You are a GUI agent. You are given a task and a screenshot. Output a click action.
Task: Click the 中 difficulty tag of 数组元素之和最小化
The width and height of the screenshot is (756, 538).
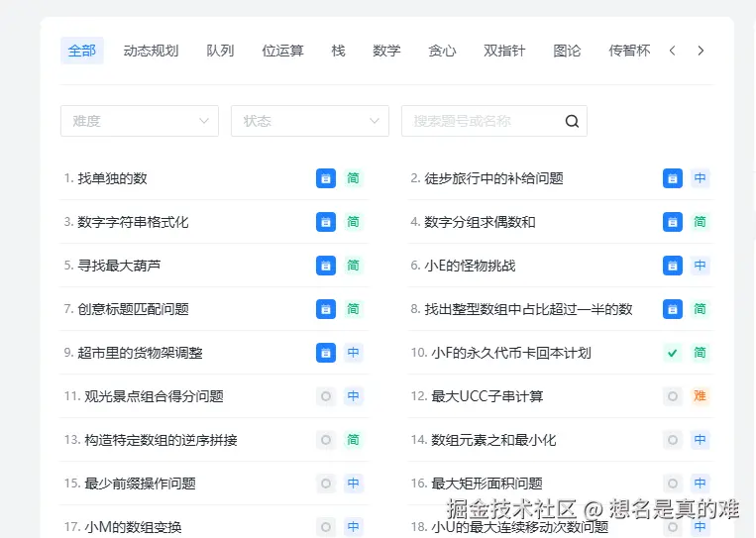[x=701, y=440]
